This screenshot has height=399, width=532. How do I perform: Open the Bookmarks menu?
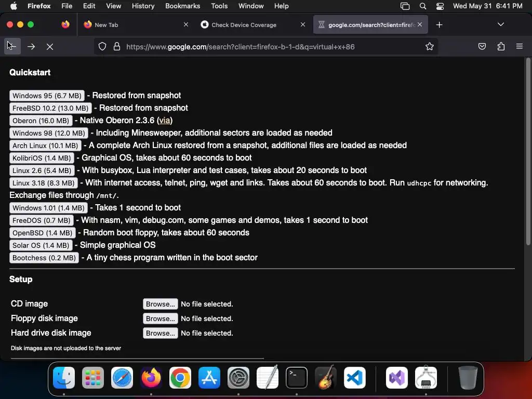[182, 6]
